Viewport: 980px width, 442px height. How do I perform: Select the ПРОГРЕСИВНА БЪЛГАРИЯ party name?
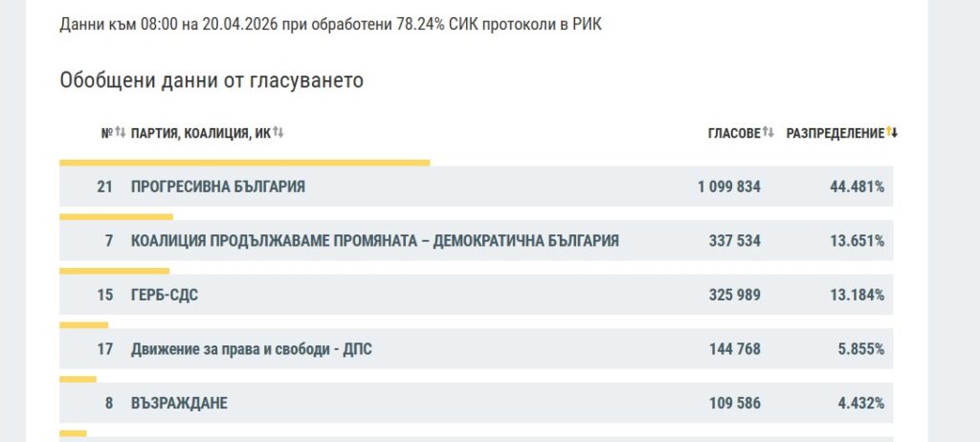[x=218, y=187]
